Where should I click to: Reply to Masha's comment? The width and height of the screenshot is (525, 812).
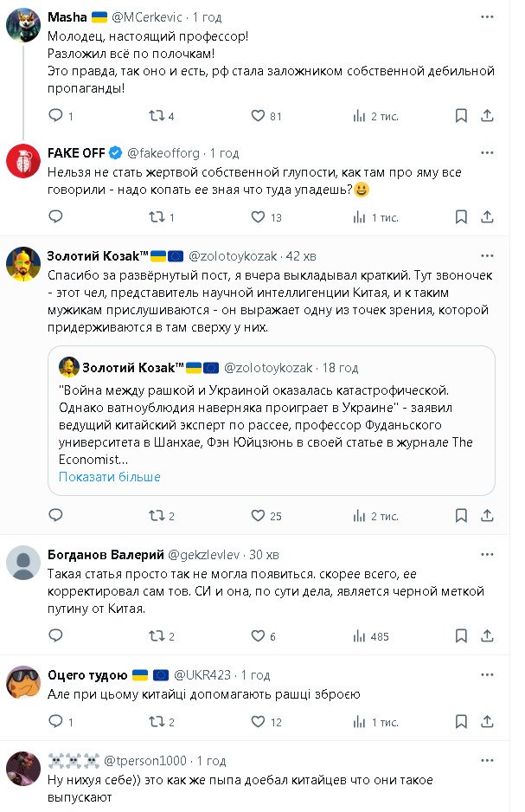click(55, 116)
